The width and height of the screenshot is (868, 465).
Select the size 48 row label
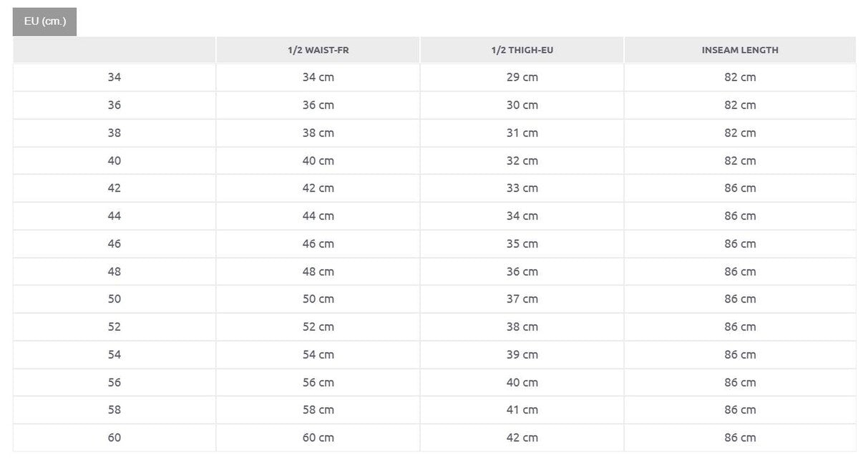pyautogui.click(x=114, y=272)
